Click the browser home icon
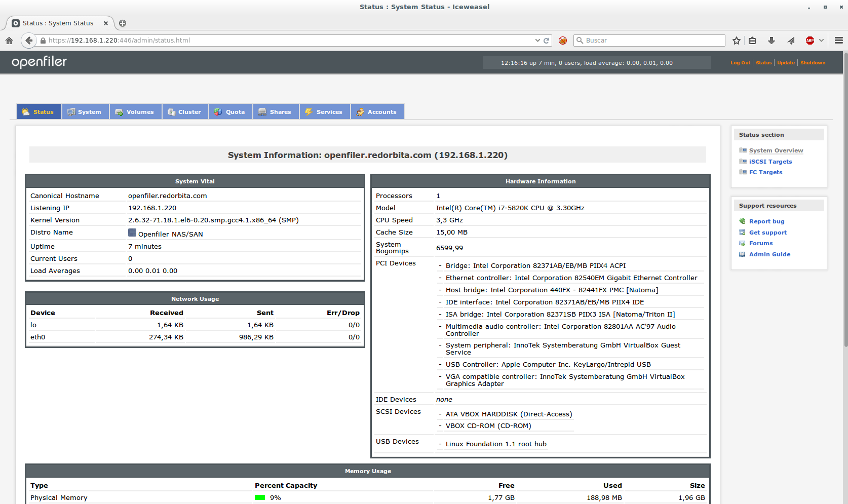The height and width of the screenshot is (504, 848). click(x=9, y=41)
